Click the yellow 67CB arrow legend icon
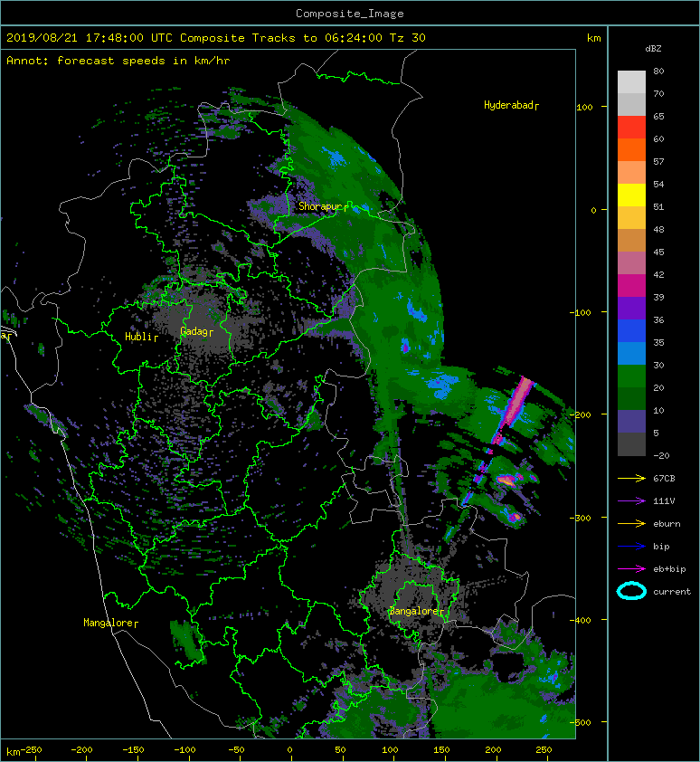 point(631,479)
